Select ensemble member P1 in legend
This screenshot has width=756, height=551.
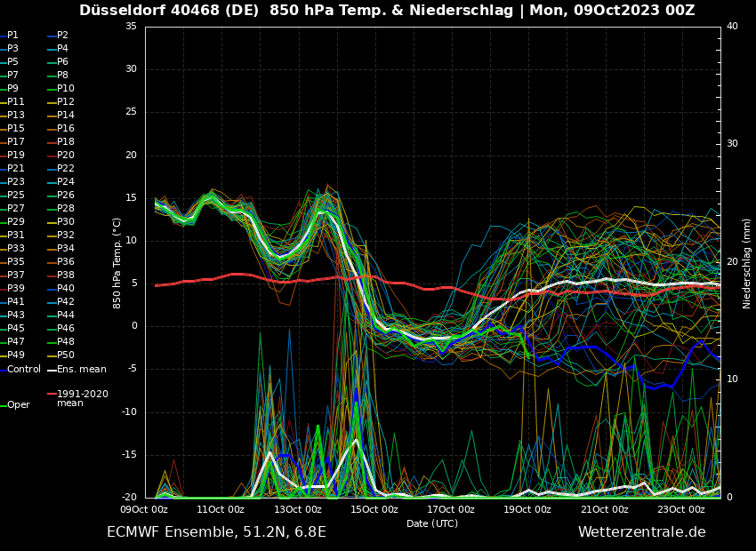coord(12,36)
